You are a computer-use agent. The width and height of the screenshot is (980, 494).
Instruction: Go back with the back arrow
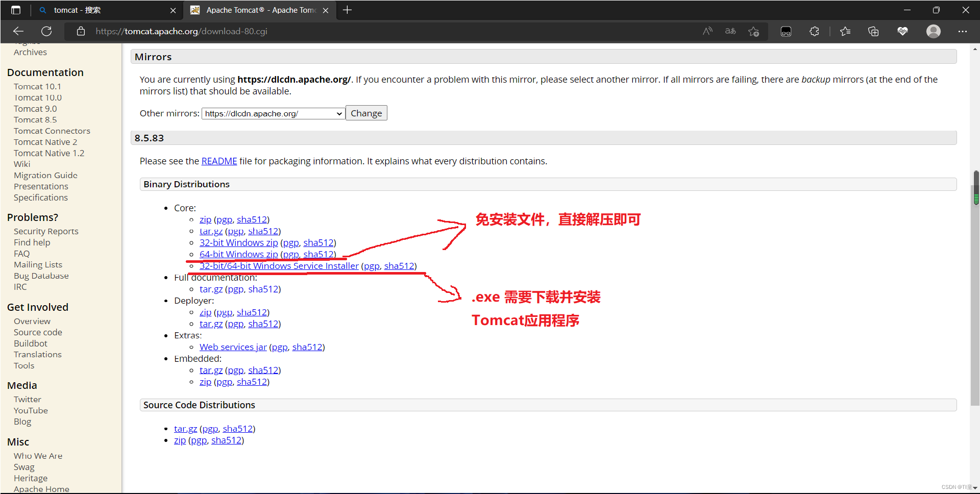pos(18,31)
